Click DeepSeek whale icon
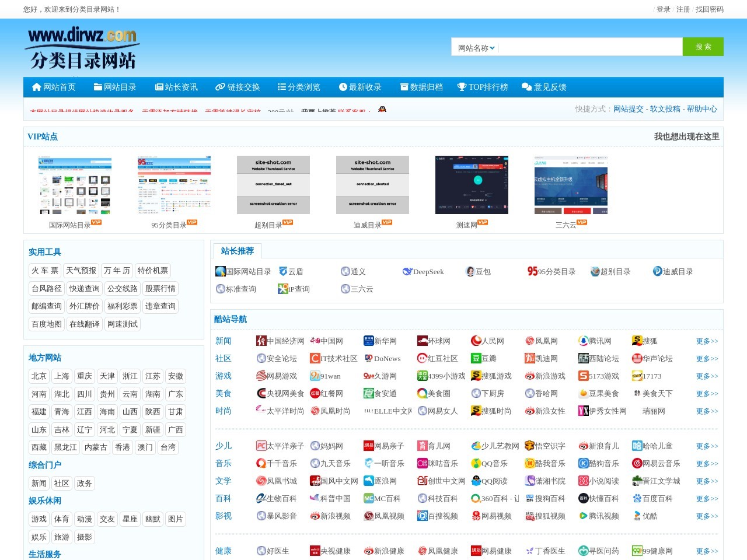This screenshot has height=560, width=747. (407, 271)
